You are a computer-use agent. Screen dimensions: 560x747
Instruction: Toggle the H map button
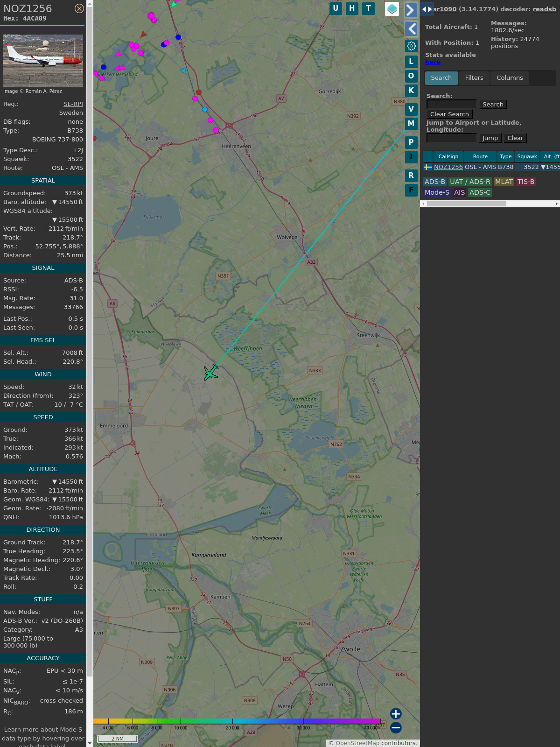pyautogui.click(x=352, y=8)
